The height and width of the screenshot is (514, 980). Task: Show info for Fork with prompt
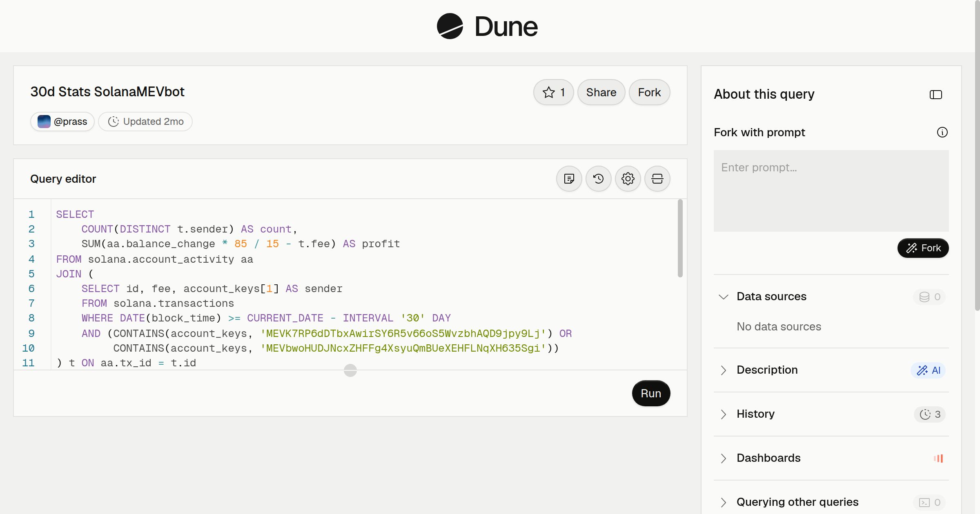942,132
